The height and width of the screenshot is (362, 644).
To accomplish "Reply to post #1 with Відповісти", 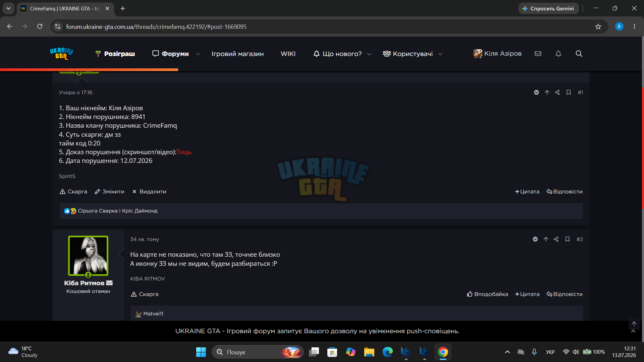I will (565, 192).
